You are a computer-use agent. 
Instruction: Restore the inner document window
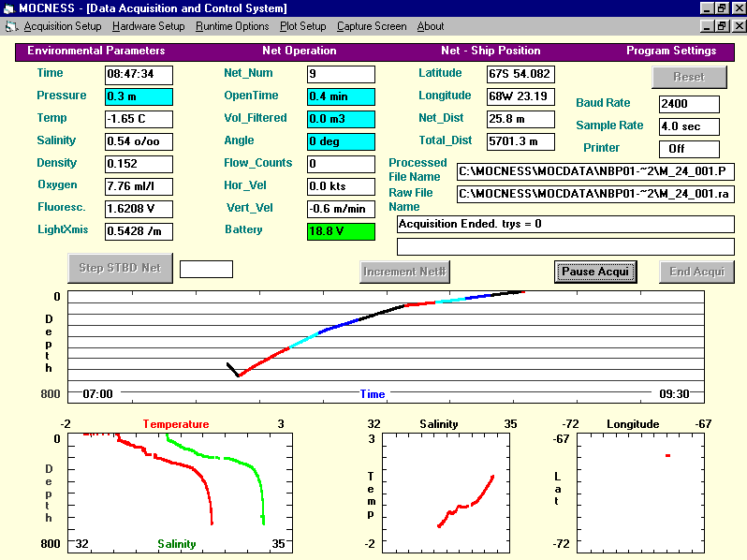pos(723,25)
